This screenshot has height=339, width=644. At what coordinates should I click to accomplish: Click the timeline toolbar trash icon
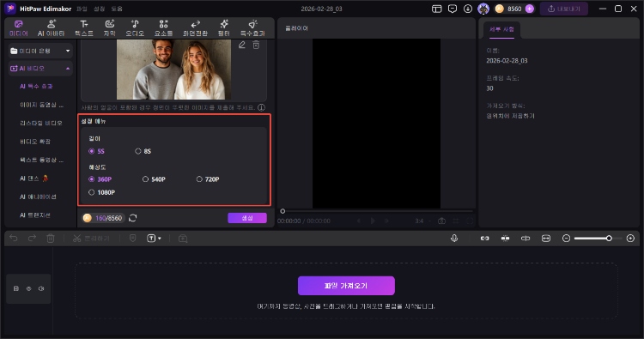coord(51,238)
